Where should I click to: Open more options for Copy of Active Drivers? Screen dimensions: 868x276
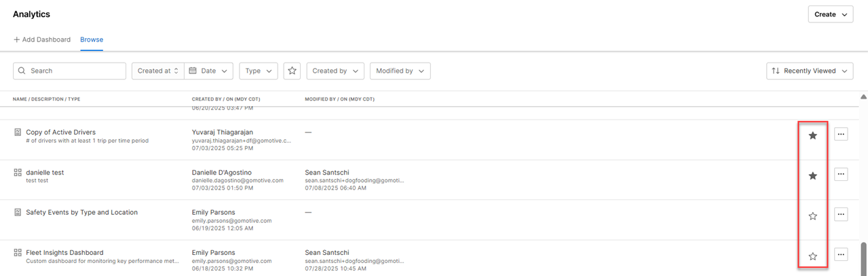(x=841, y=135)
